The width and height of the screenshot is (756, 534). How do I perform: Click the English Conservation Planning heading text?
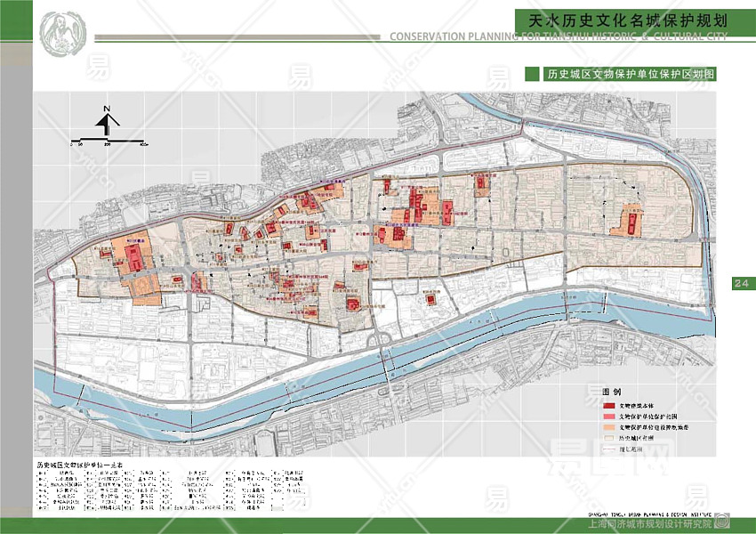point(559,37)
